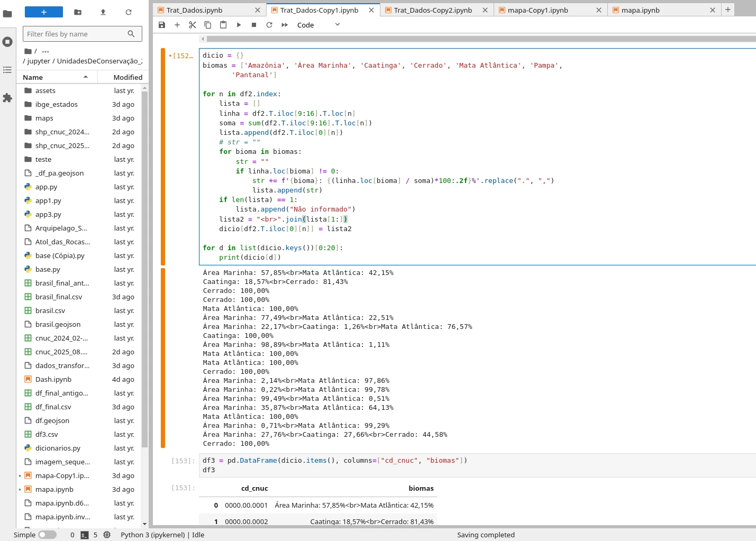Open the new launcher with blue plus button

pos(44,12)
